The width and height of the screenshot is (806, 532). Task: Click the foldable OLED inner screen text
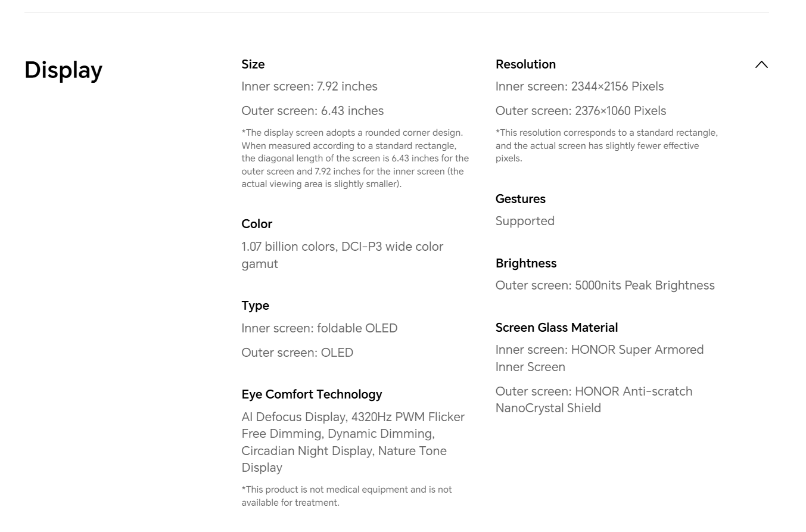(x=319, y=328)
